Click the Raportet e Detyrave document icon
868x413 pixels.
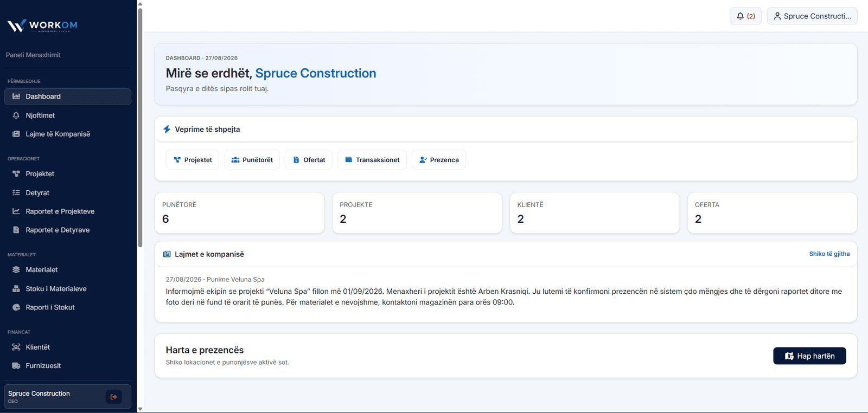point(16,230)
